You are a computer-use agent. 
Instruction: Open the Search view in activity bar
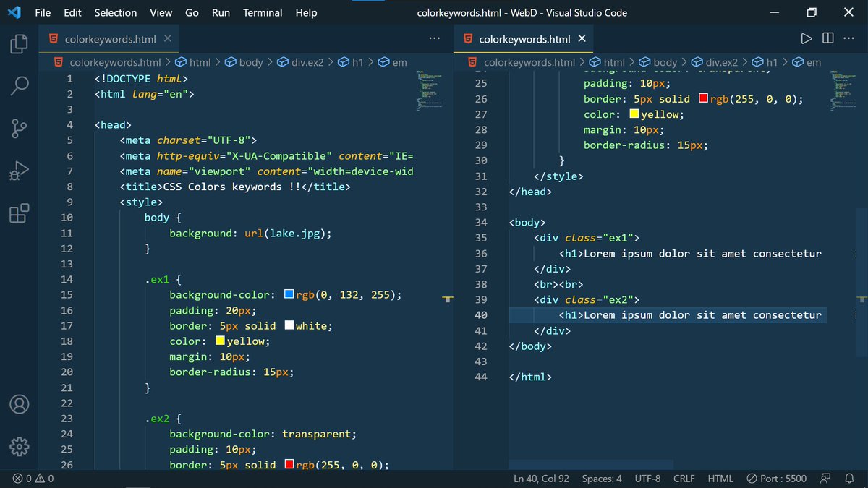(20, 86)
